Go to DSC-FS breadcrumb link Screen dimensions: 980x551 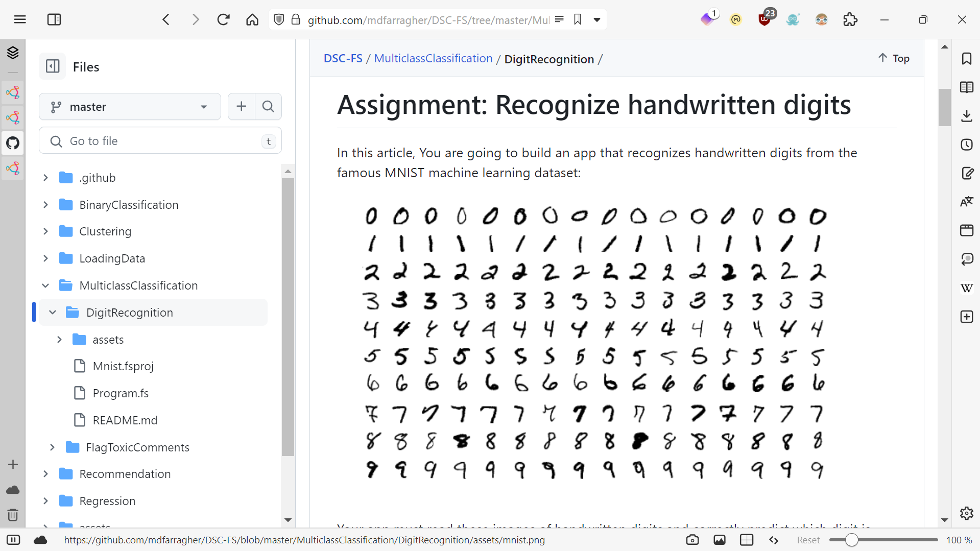(343, 59)
